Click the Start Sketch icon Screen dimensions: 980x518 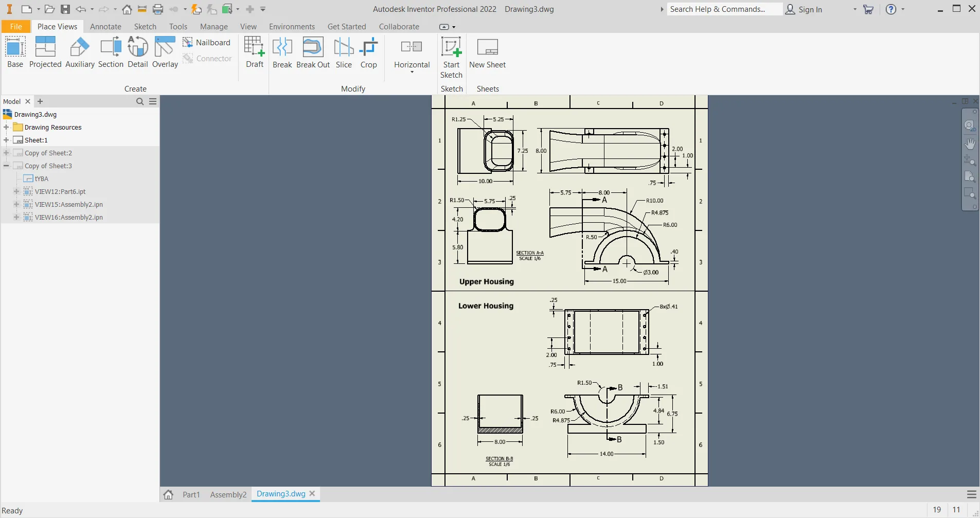[451, 47]
